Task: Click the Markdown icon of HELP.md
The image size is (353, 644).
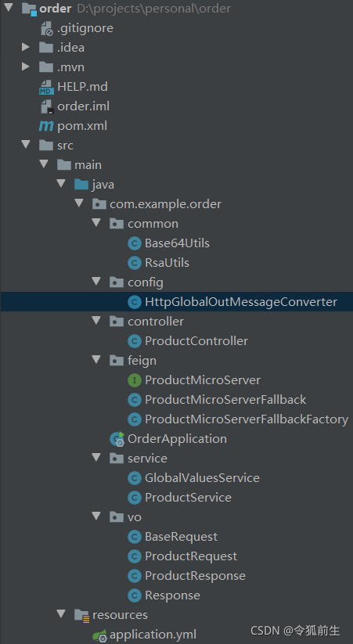Action: (x=46, y=87)
